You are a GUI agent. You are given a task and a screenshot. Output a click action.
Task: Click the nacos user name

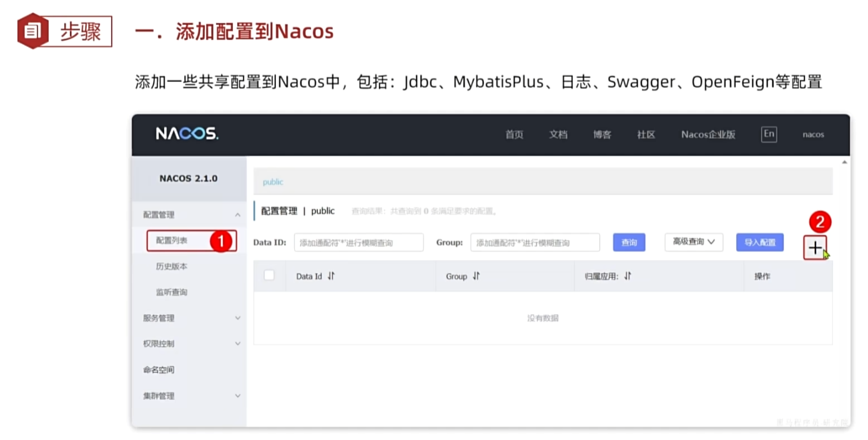813,134
